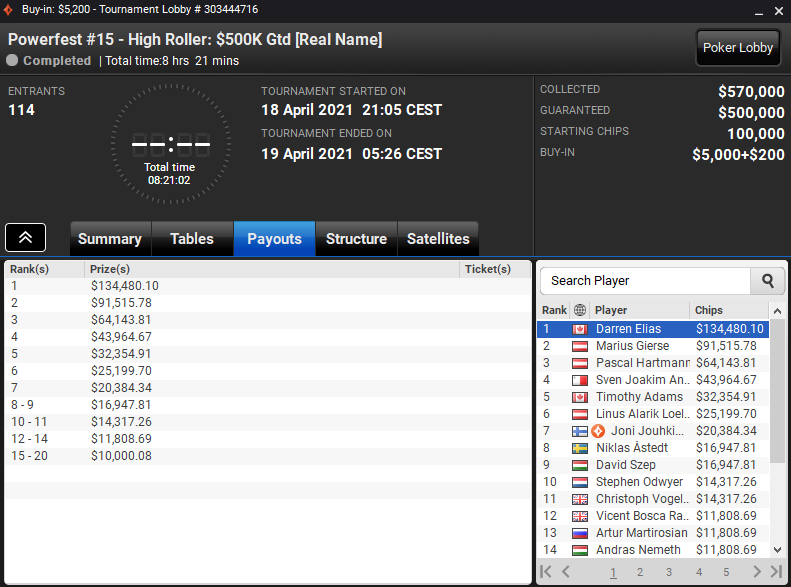Click the globe country column icon
Viewport: 791px width, 587px height.
(580, 310)
